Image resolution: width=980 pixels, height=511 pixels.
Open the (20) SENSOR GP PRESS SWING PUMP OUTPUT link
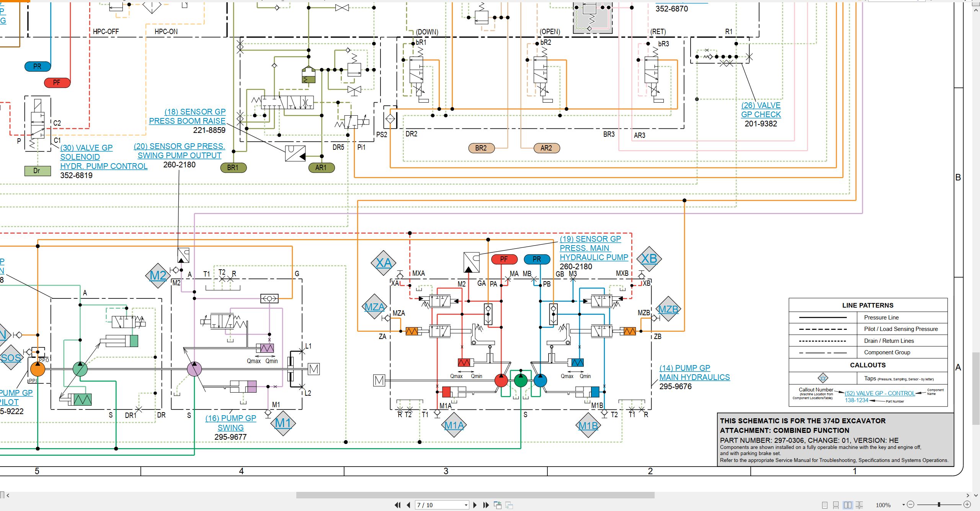pyautogui.click(x=180, y=151)
